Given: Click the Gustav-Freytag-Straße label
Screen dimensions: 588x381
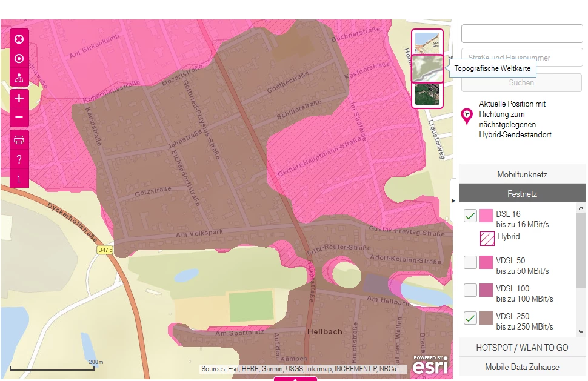Looking at the screenshot, I should click(x=407, y=231).
